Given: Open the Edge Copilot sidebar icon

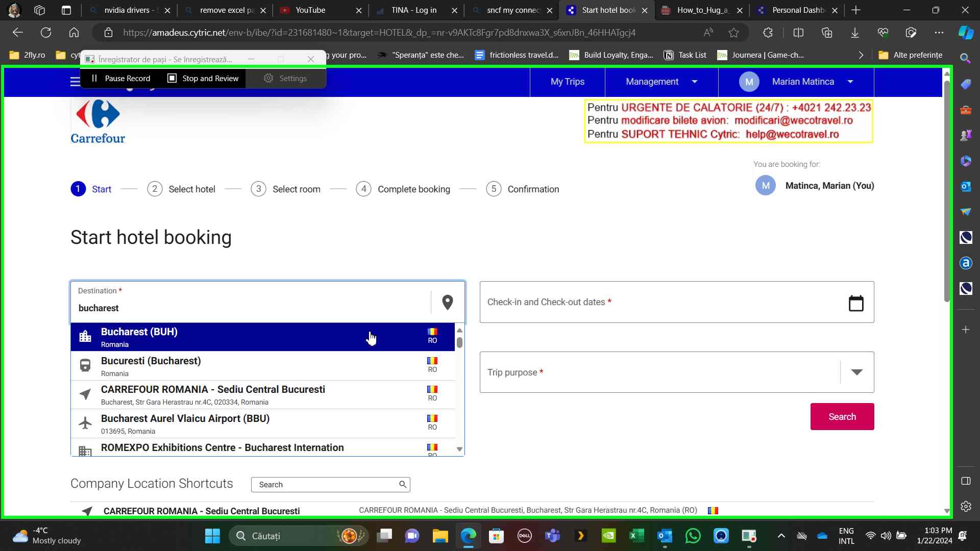Looking at the screenshot, I should pos(965,33).
